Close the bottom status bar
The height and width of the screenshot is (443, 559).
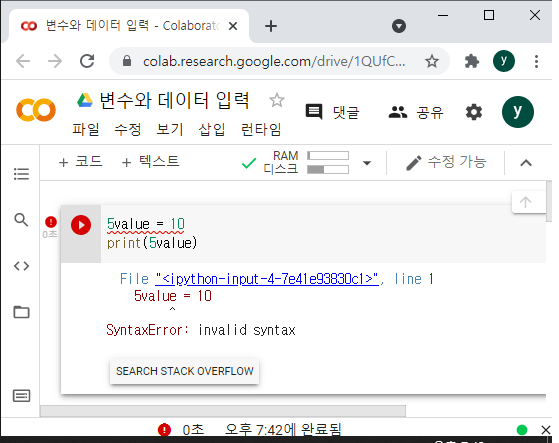(545, 430)
